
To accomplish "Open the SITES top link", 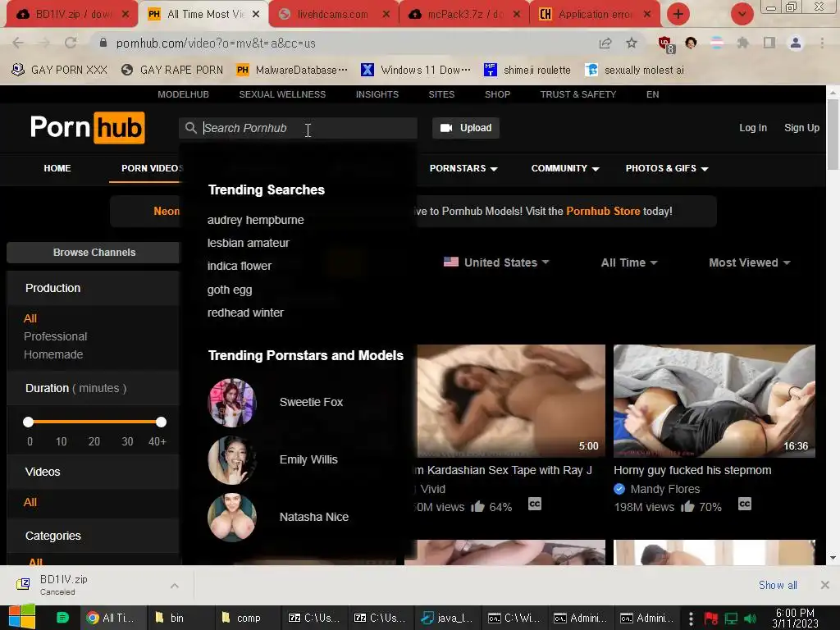I will (441, 94).
